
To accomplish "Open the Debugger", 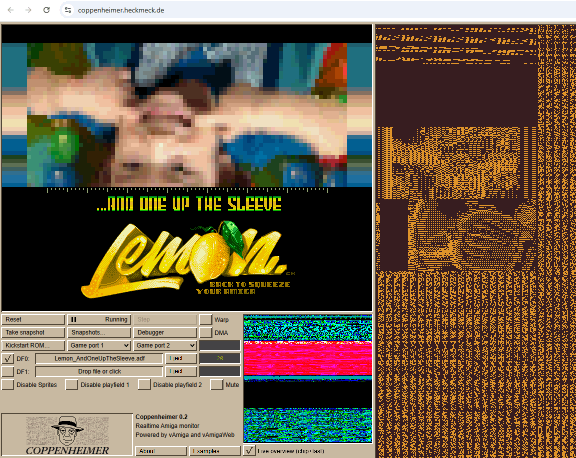I will tap(165, 332).
